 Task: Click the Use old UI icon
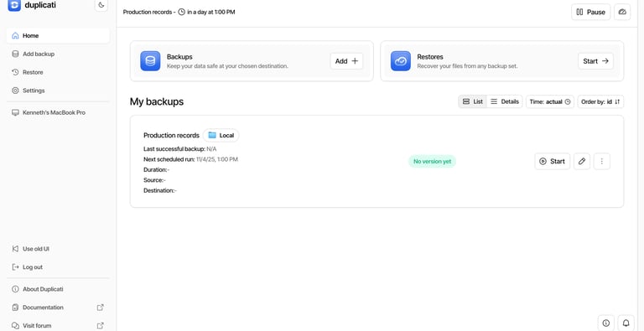(x=15, y=249)
